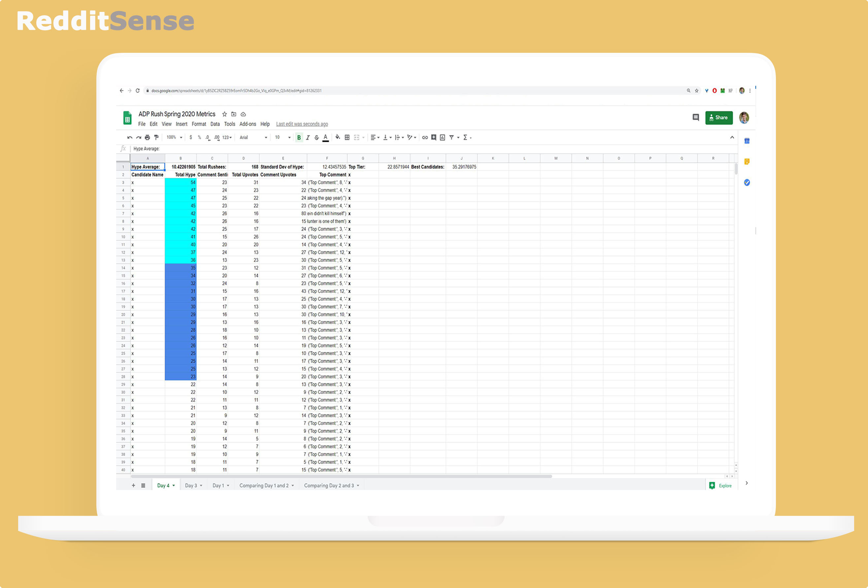
Task: Open the Tasks side panel icon
Action: point(747,182)
